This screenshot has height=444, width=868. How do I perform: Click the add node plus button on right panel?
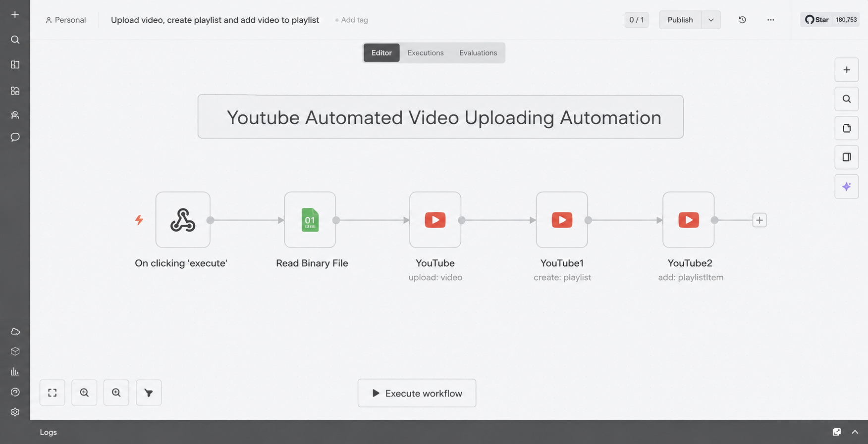tap(847, 70)
